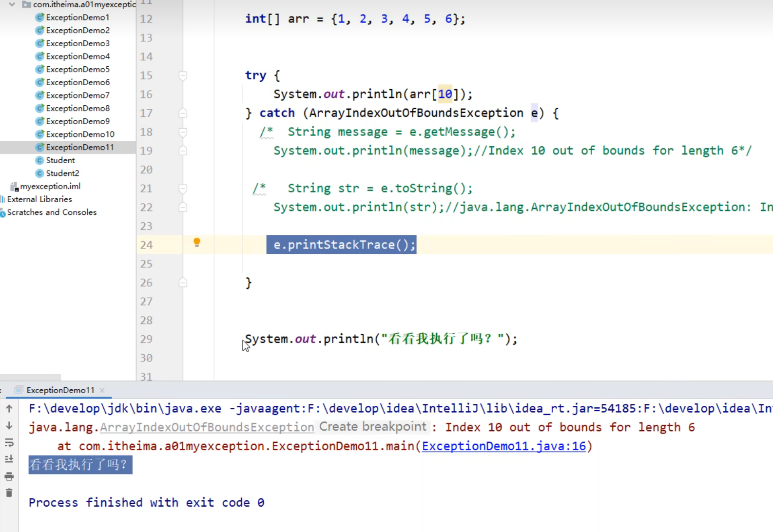Collapse the comment fold marker on line 18
This screenshot has height=532, width=773.
coord(183,132)
